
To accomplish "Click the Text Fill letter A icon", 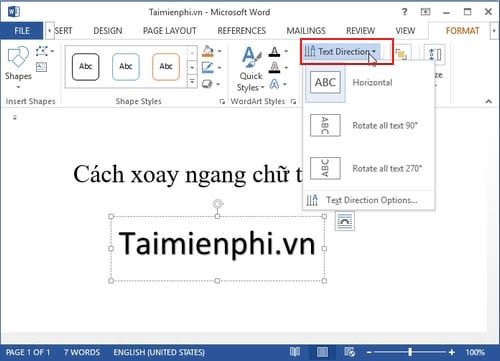I will tap(274, 52).
